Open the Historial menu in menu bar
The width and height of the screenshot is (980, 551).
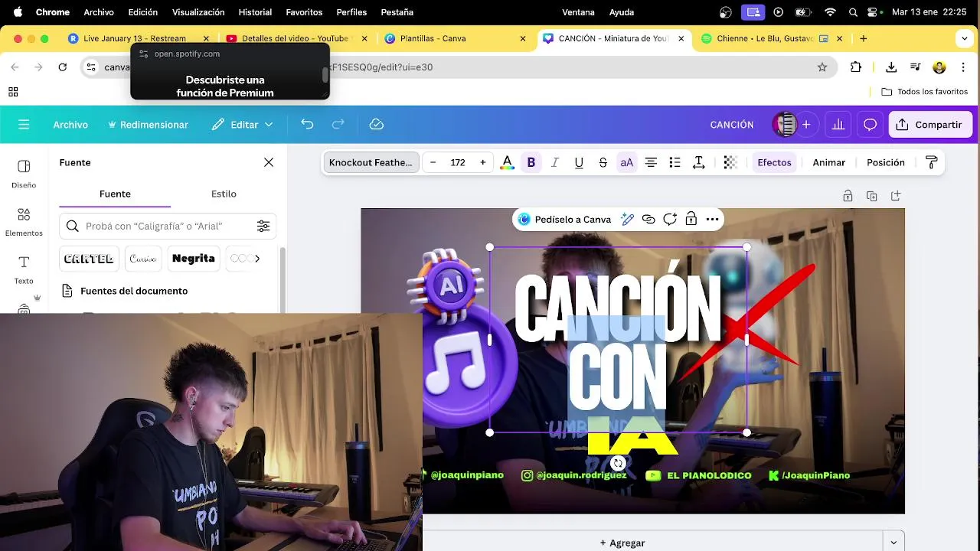255,12
